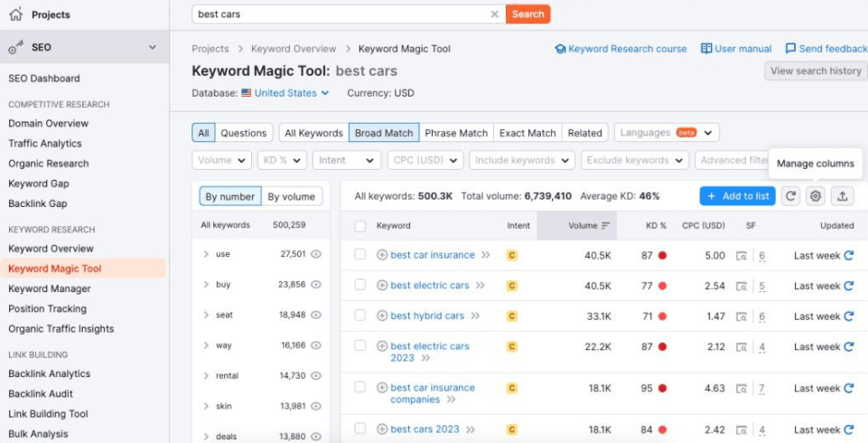This screenshot has height=443, width=868.
Task: Click plus icon beside best hybrid cars
Action: (382, 316)
